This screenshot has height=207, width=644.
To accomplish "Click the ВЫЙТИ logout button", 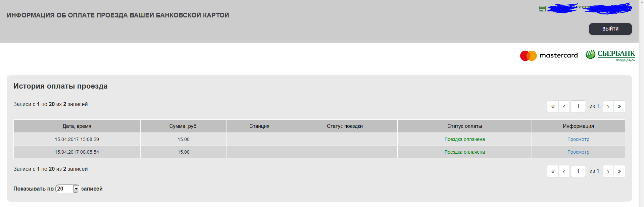I will 610,29.
